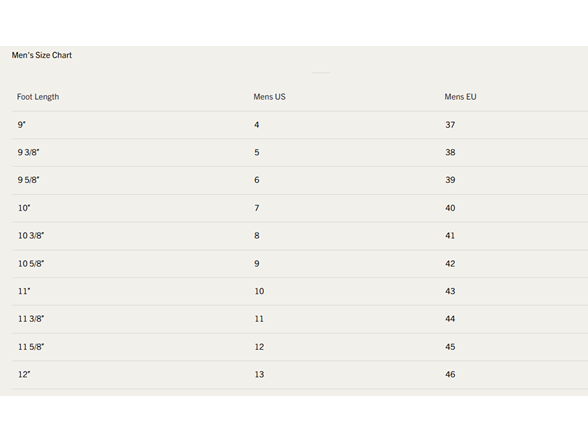Click the 9 3/8" foot length cell

[x=28, y=152]
